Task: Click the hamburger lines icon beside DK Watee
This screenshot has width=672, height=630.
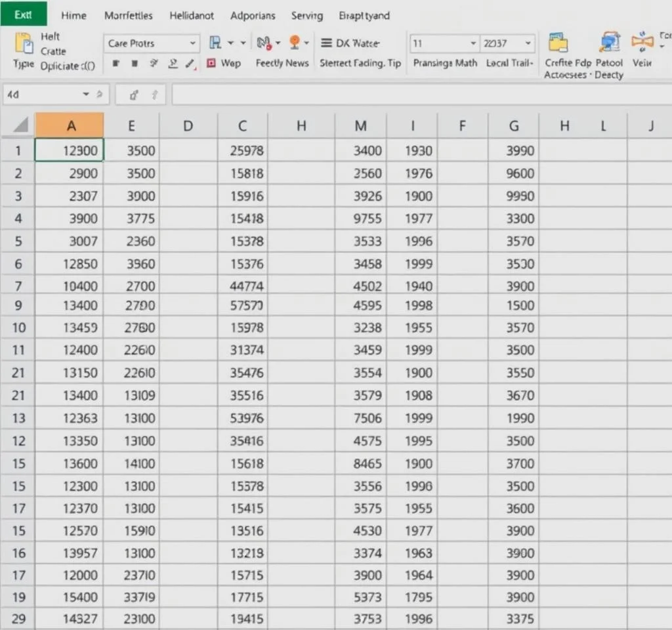Action: coord(325,43)
